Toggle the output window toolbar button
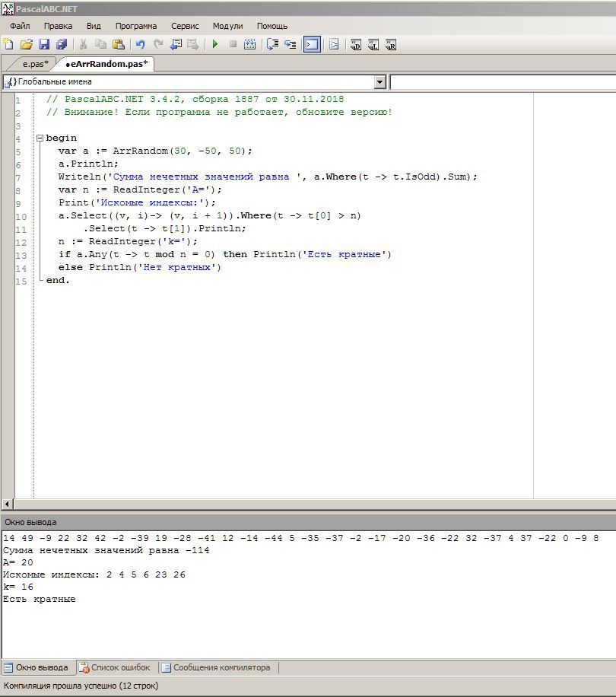The width and height of the screenshot is (616, 697). coord(312,45)
